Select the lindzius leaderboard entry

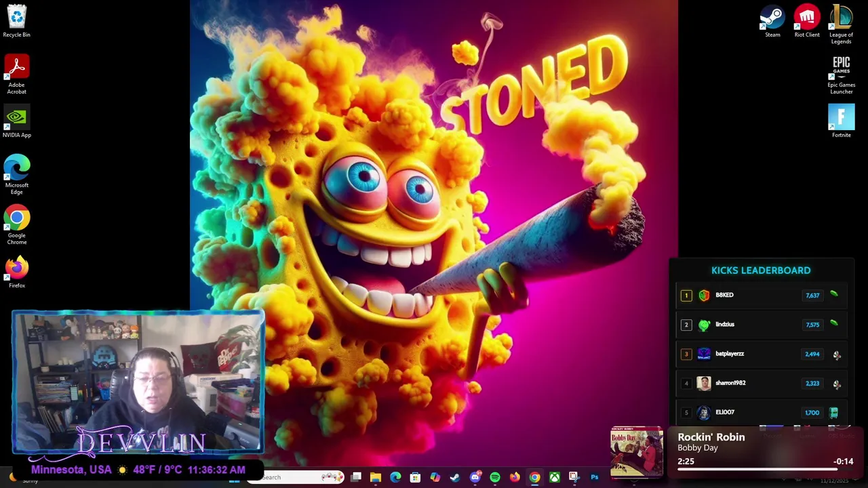[762, 324]
